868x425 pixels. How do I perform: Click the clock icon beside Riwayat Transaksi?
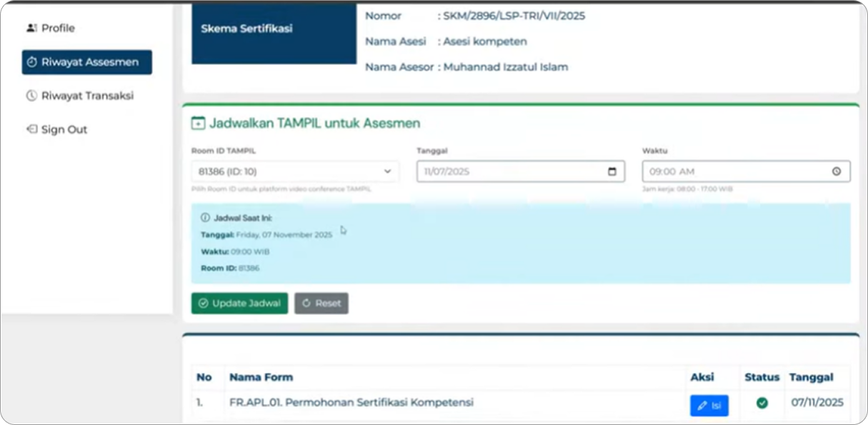point(31,96)
